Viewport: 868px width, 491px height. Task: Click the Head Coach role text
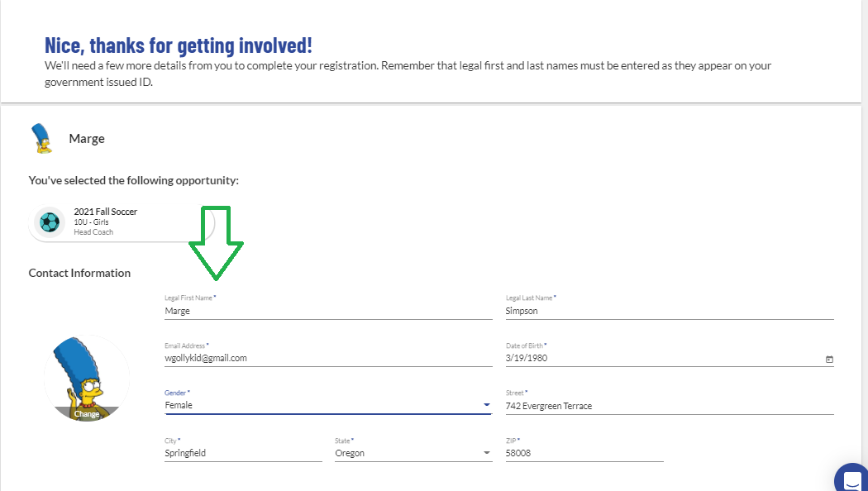pos(93,232)
